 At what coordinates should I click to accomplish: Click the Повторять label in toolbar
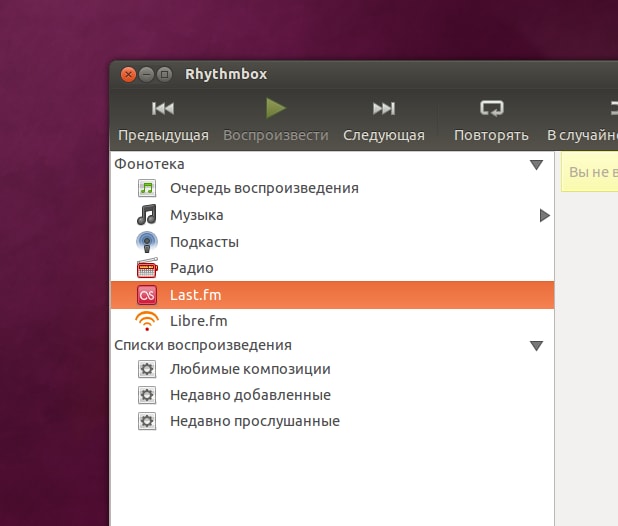click(491, 135)
